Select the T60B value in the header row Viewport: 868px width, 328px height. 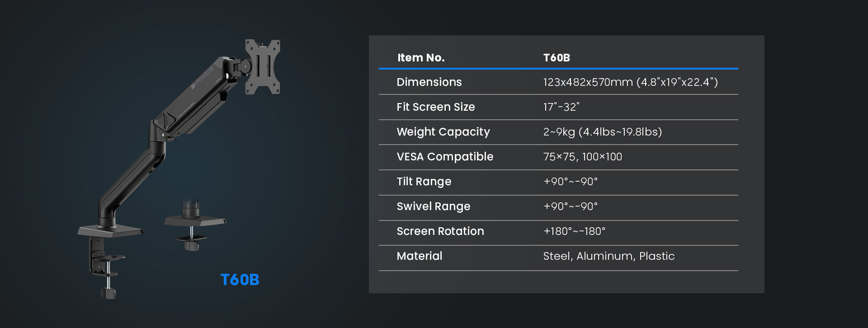557,58
